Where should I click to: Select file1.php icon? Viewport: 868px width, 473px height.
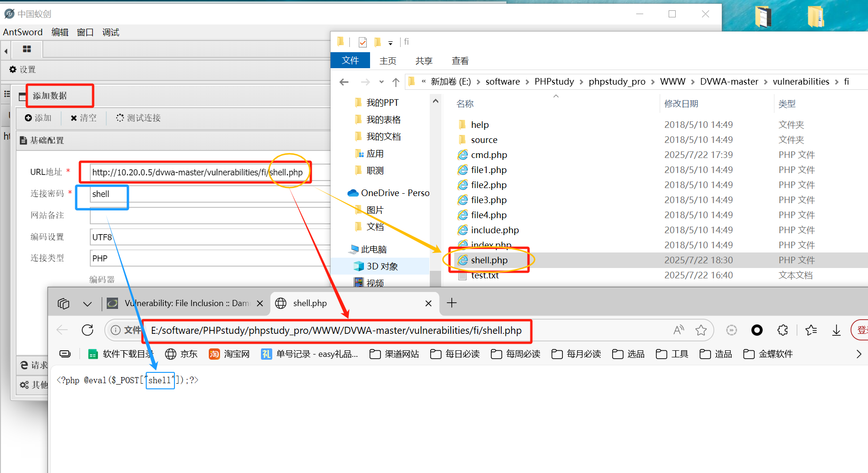click(x=463, y=170)
